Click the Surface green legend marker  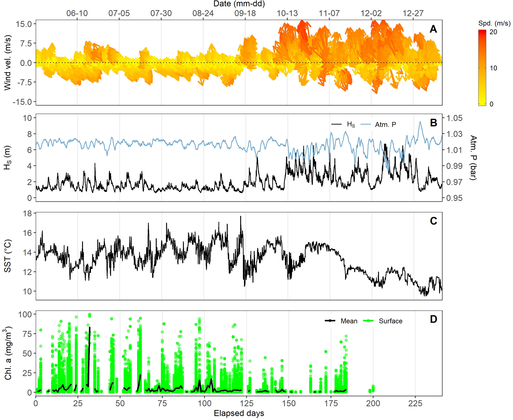[x=368, y=321]
